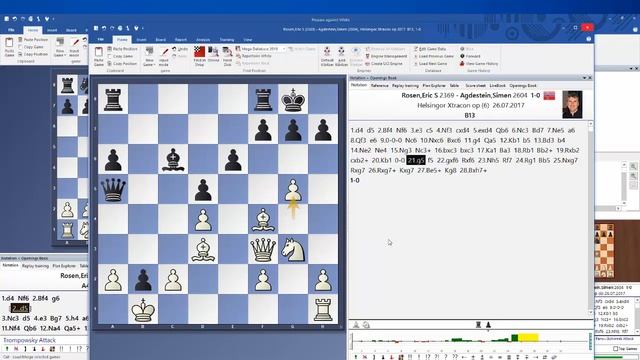Click Undo in front window ribbon
The image size is (640, 360).
click(x=180, y=49)
